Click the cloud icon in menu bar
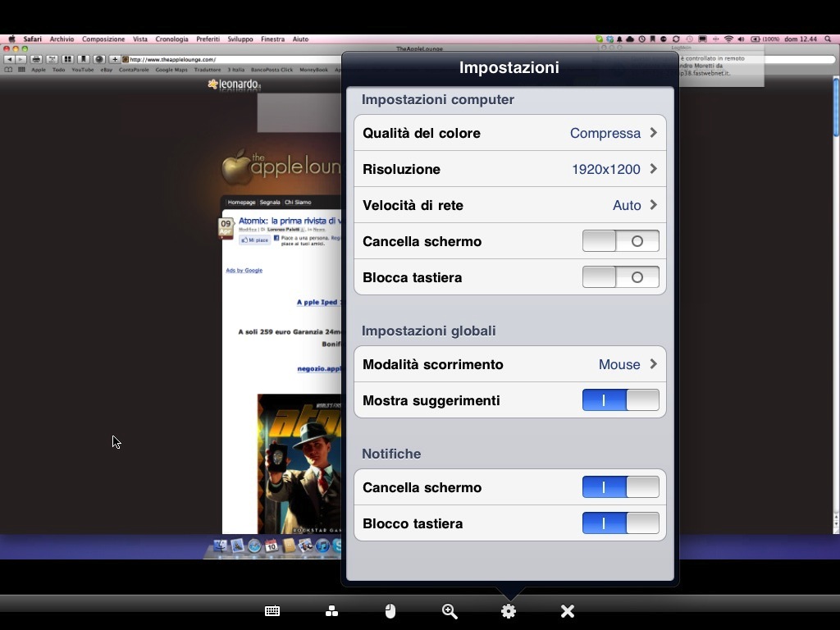Screen dimensions: 840x630 point(630,39)
